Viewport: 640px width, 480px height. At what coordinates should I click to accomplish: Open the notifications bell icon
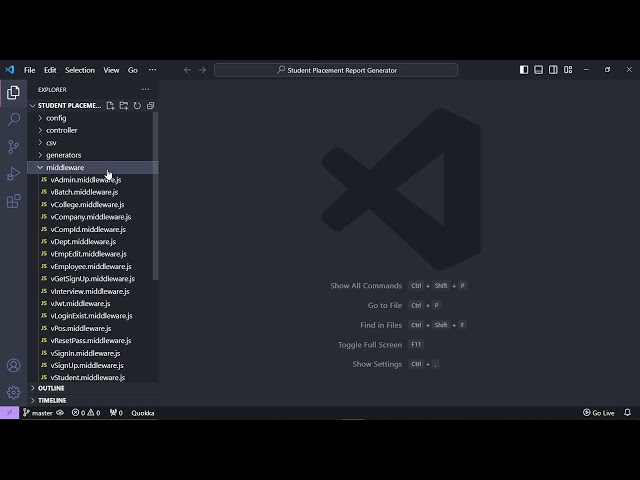627,413
